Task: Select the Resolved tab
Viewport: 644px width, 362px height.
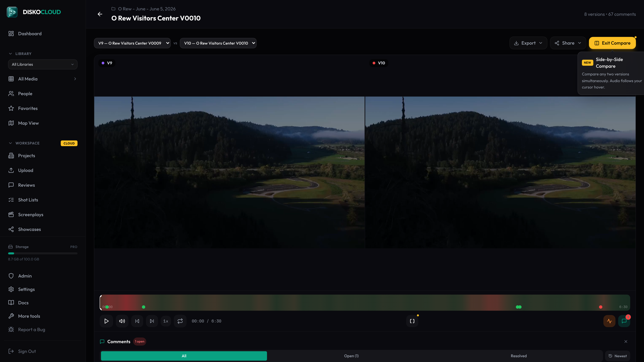Action: click(518, 356)
